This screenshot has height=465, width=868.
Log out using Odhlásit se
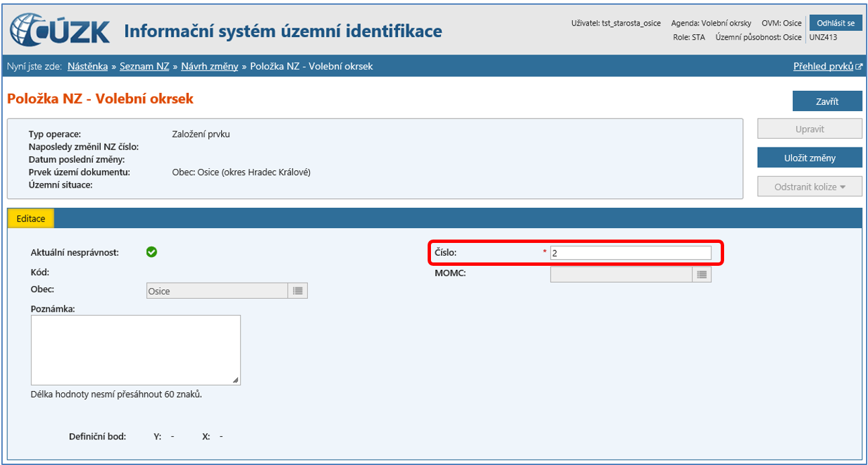pyautogui.click(x=835, y=23)
